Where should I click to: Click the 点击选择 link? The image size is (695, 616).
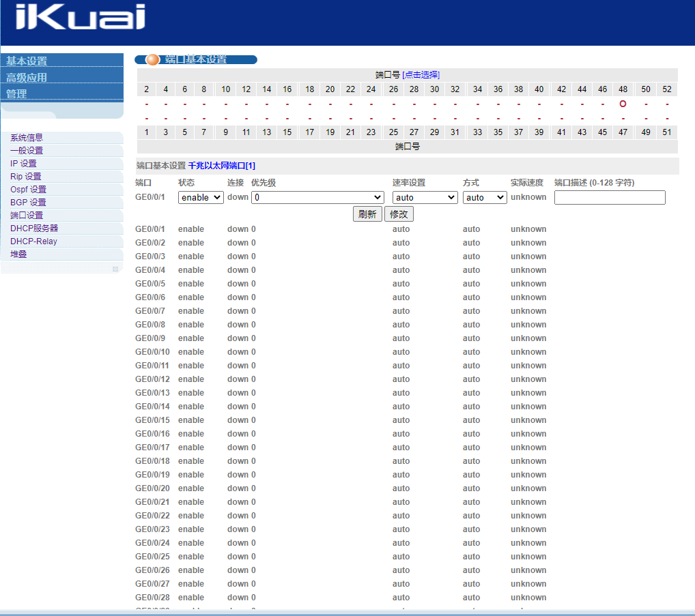click(421, 75)
